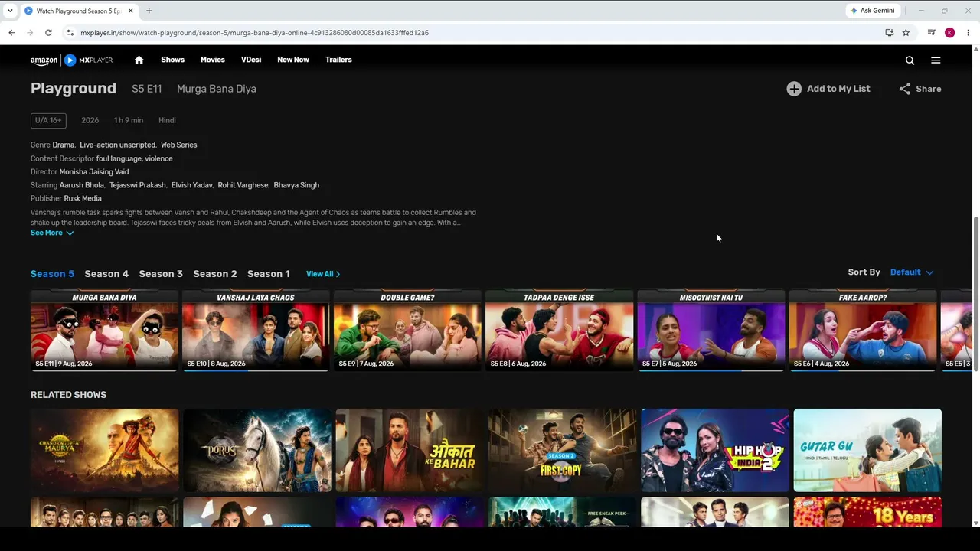View site information icon beside the URL
This screenshot has width=980, height=551.
click(x=70, y=33)
